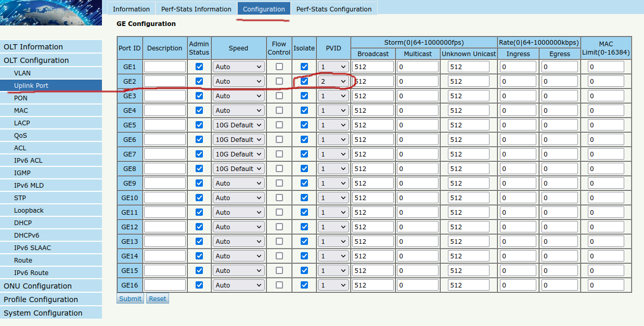The image size is (644, 326).
Task: Uncheck Isolate checkbox for GE2
Action: pyautogui.click(x=304, y=81)
